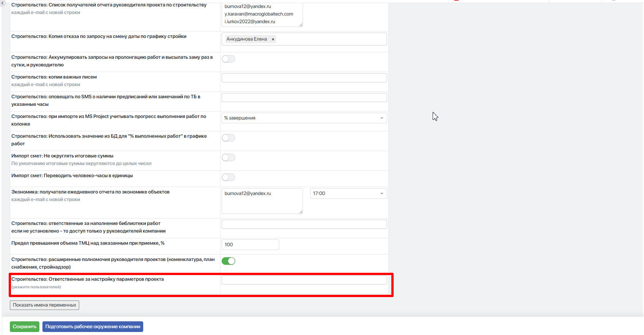Collapse sidebar with the left chevron icon
The height and width of the screenshot is (335, 644).
click(x=3, y=2)
